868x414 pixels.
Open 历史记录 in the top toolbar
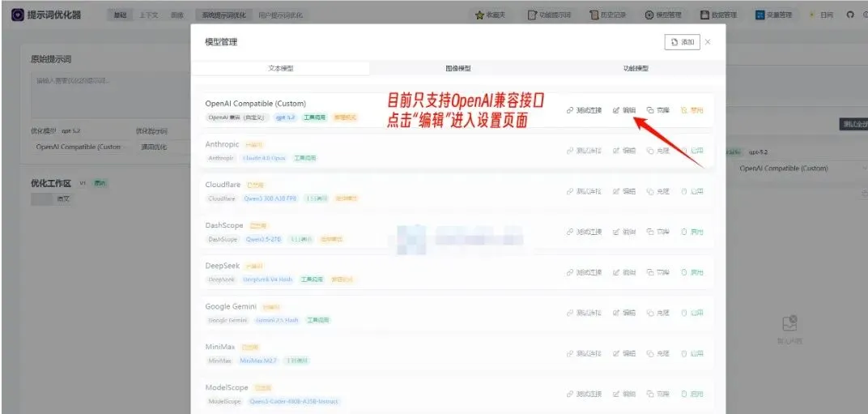[x=608, y=15]
